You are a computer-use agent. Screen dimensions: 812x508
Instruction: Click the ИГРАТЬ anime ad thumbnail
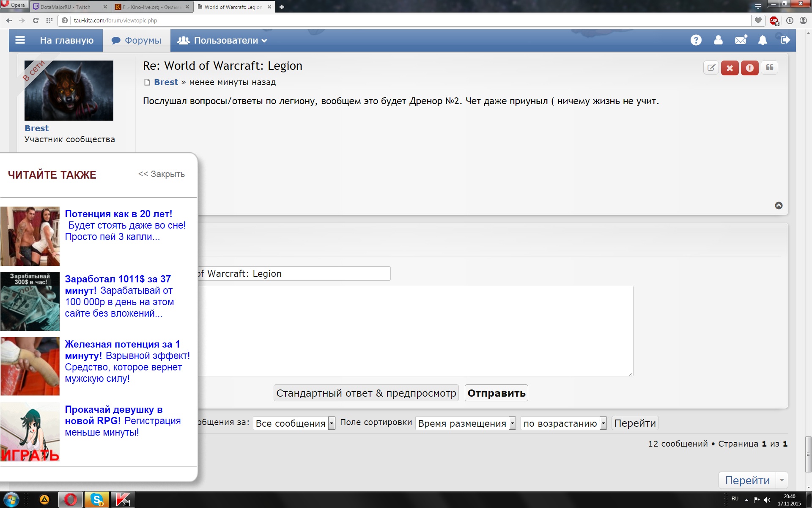coord(30,432)
